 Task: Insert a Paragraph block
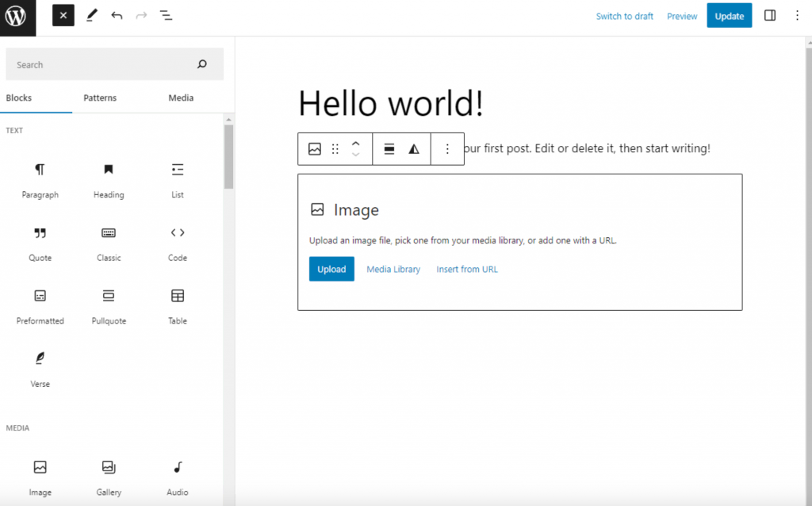click(40, 178)
